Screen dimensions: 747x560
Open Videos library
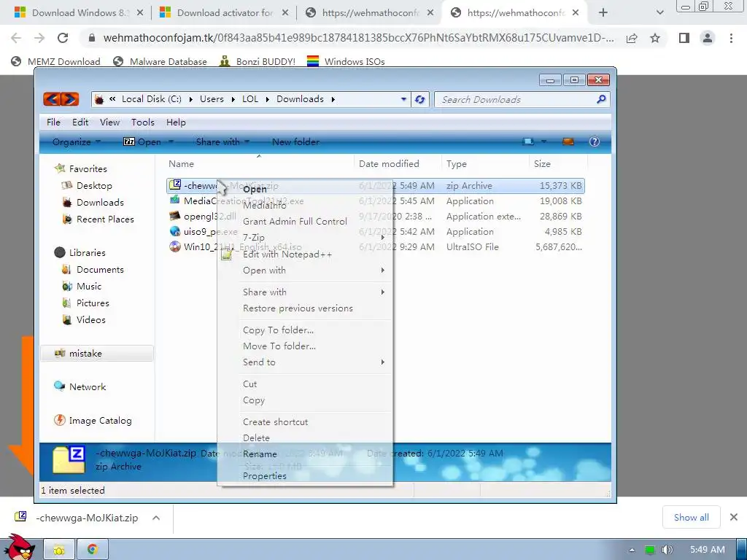(x=84, y=319)
